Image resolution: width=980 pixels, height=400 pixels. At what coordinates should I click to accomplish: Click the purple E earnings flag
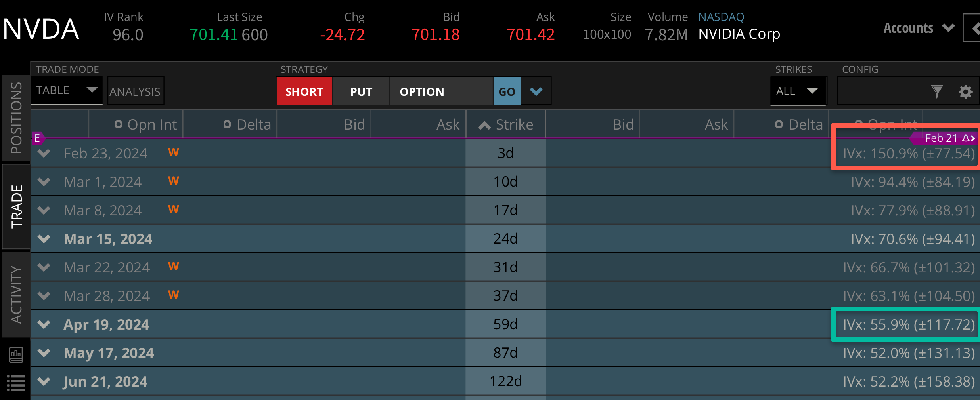37,138
